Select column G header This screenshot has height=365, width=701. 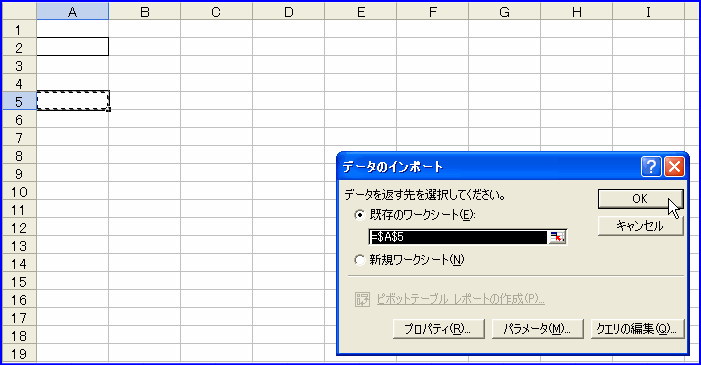point(505,12)
